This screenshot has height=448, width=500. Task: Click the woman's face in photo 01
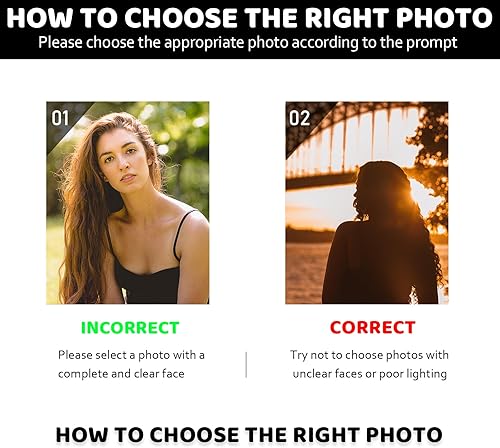[124, 156]
